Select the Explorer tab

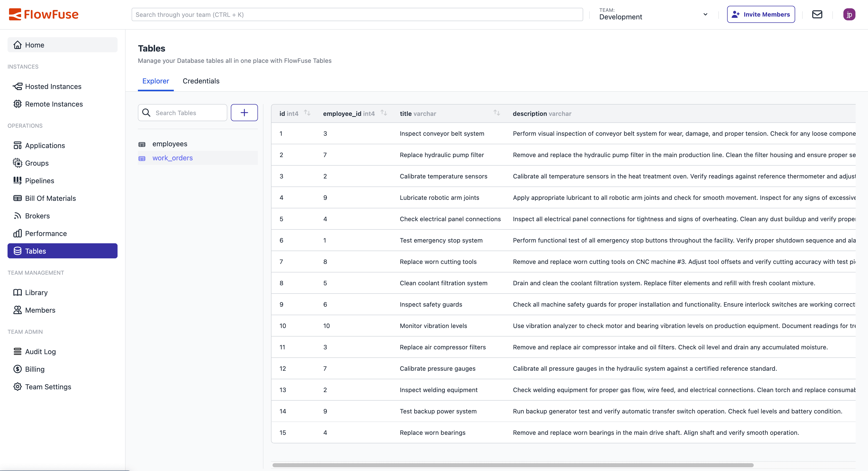[155, 81]
